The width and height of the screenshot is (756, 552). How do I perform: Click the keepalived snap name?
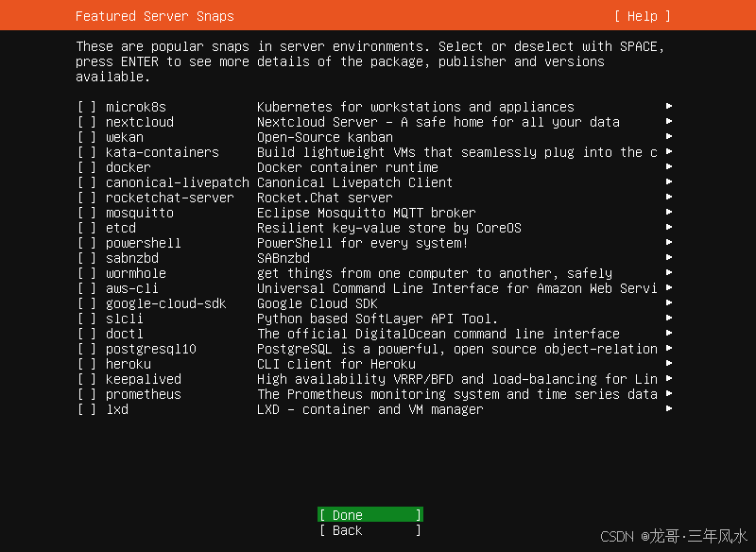[144, 379]
